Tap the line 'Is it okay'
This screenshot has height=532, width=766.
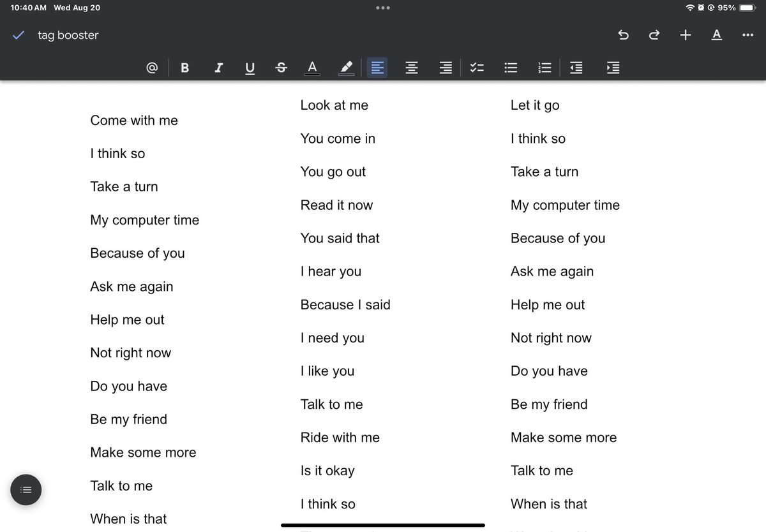(327, 471)
